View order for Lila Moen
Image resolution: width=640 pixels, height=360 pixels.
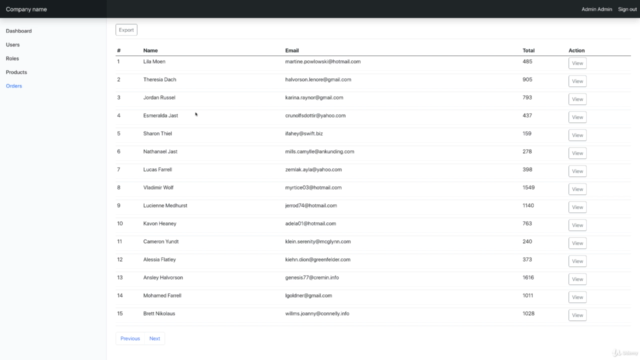(577, 63)
